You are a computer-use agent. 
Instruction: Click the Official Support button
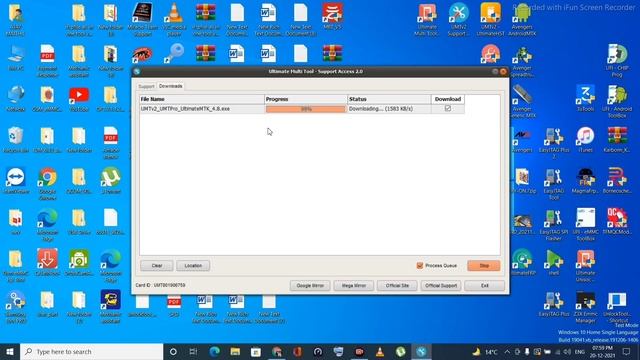pos(441,286)
